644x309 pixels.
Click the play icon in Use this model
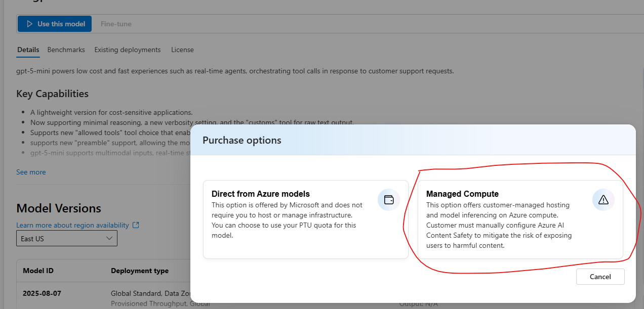point(29,24)
